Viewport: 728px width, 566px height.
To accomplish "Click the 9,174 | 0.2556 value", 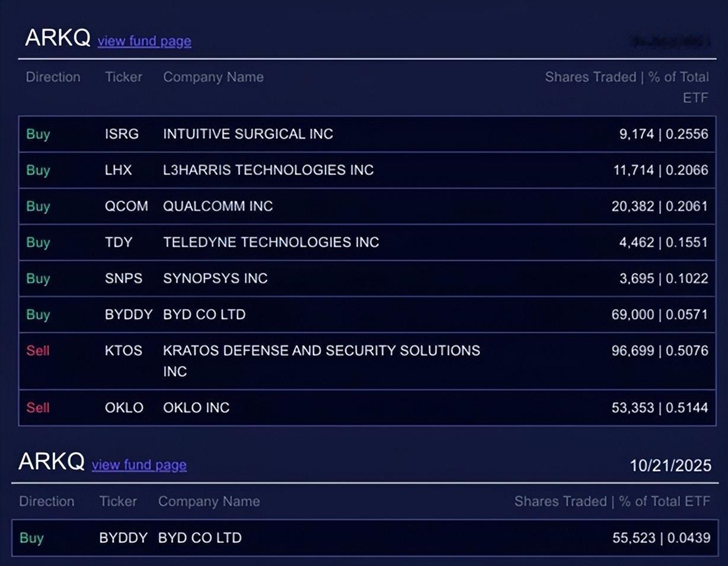I will pos(663,134).
